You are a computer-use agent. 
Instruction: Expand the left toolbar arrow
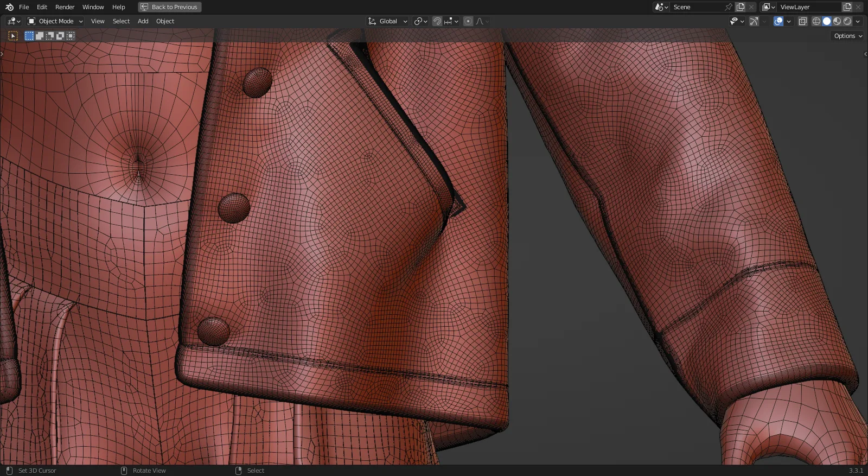tap(2, 54)
